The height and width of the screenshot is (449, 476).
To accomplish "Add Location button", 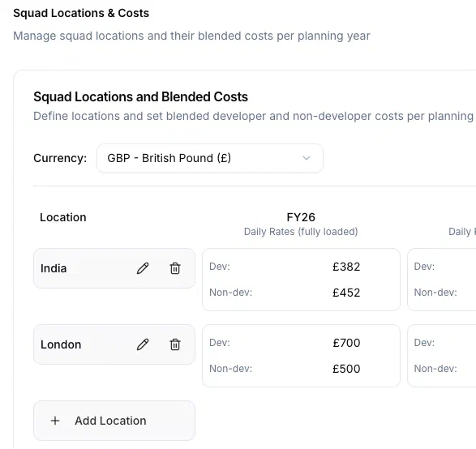I will coord(114,421).
